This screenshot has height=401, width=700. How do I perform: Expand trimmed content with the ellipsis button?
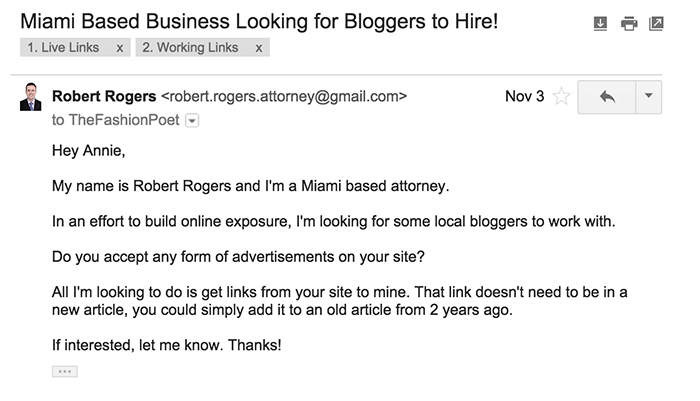[x=65, y=372]
